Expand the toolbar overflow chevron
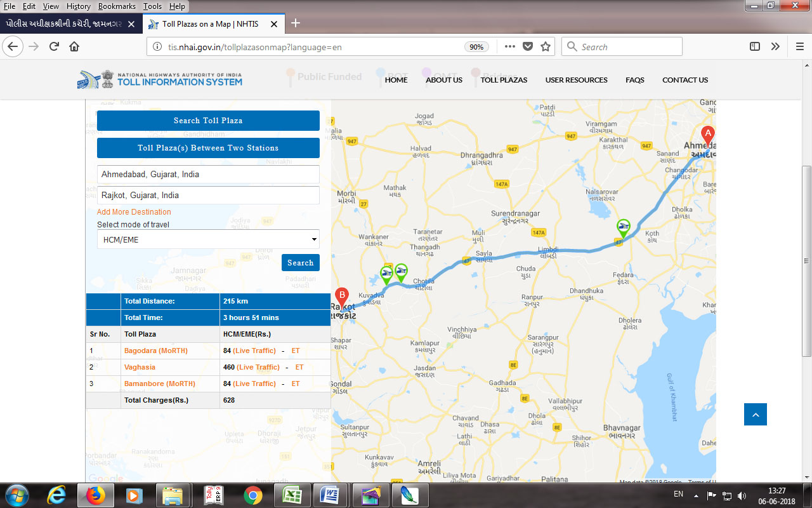The image size is (812, 508). (775, 46)
